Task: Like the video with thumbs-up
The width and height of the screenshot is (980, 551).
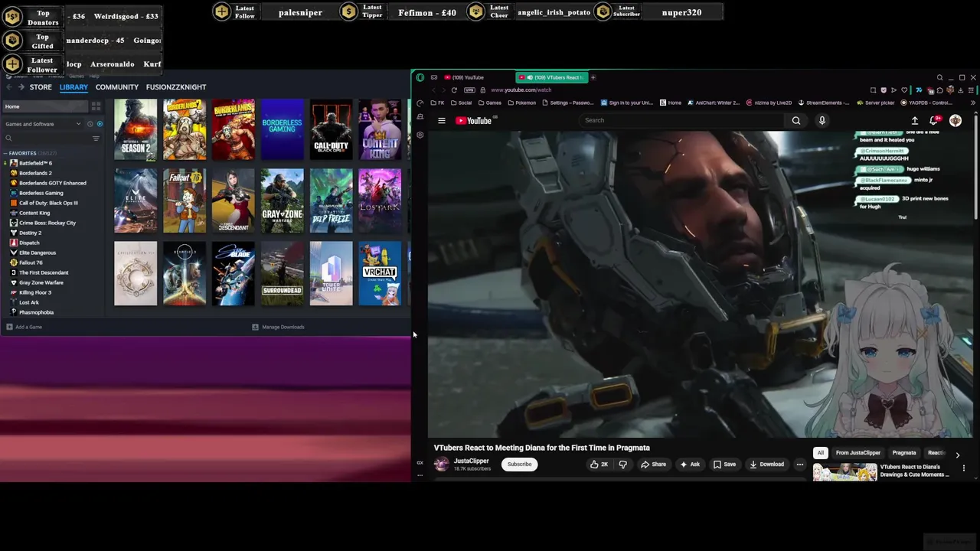Action: pos(599,464)
